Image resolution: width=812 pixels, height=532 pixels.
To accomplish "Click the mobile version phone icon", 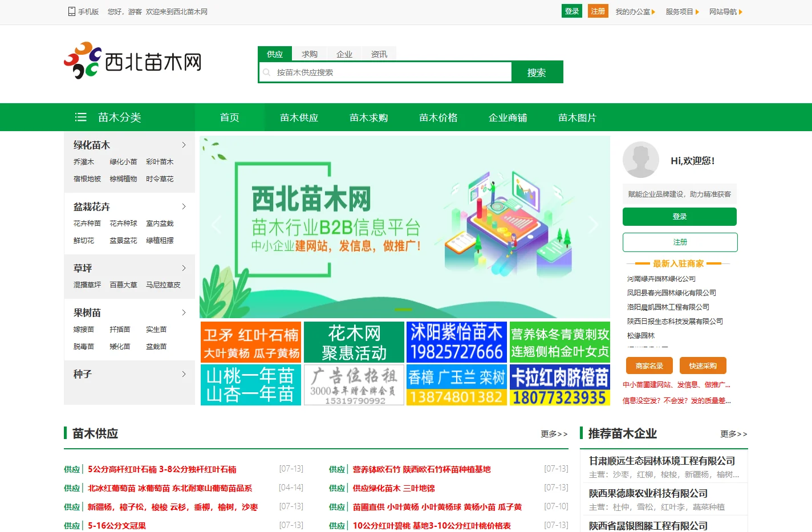I will pos(71,11).
